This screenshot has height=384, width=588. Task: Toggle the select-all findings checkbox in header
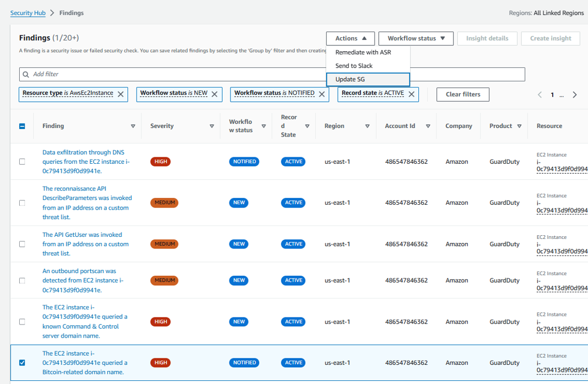[x=22, y=126]
